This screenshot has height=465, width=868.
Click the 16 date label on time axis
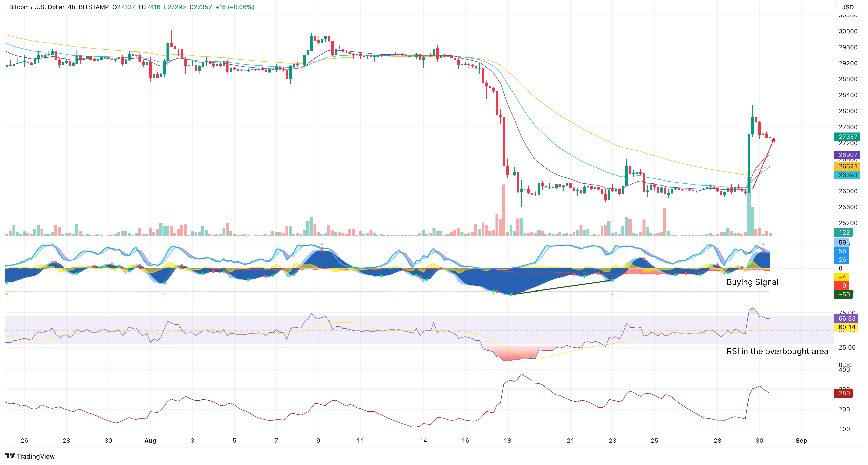tap(465, 440)
